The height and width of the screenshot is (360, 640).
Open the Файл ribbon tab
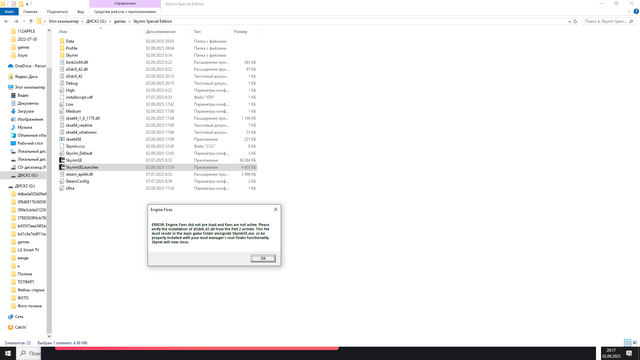9,12
